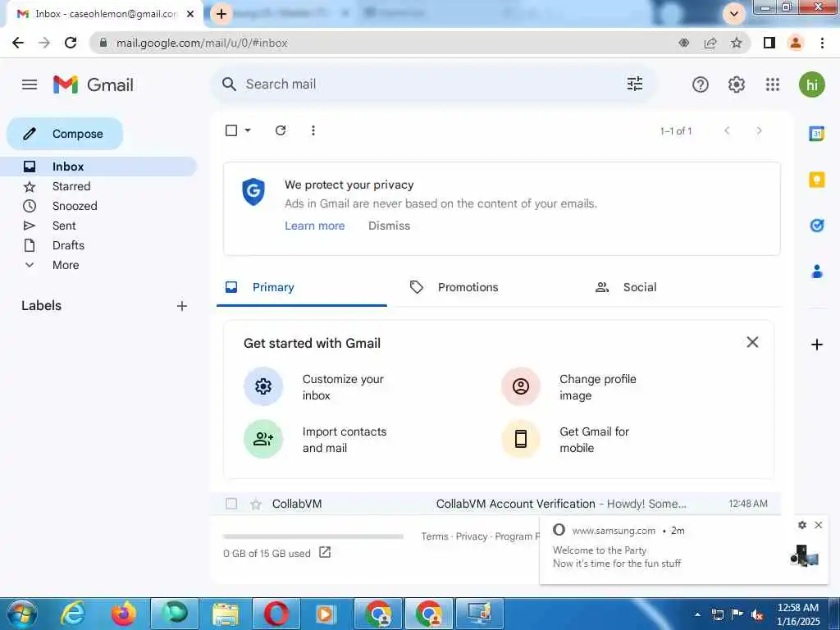Viewport: 840px width, 630px height.
Task: Open Google Tasks side panel icon
Action: [816, 226]
